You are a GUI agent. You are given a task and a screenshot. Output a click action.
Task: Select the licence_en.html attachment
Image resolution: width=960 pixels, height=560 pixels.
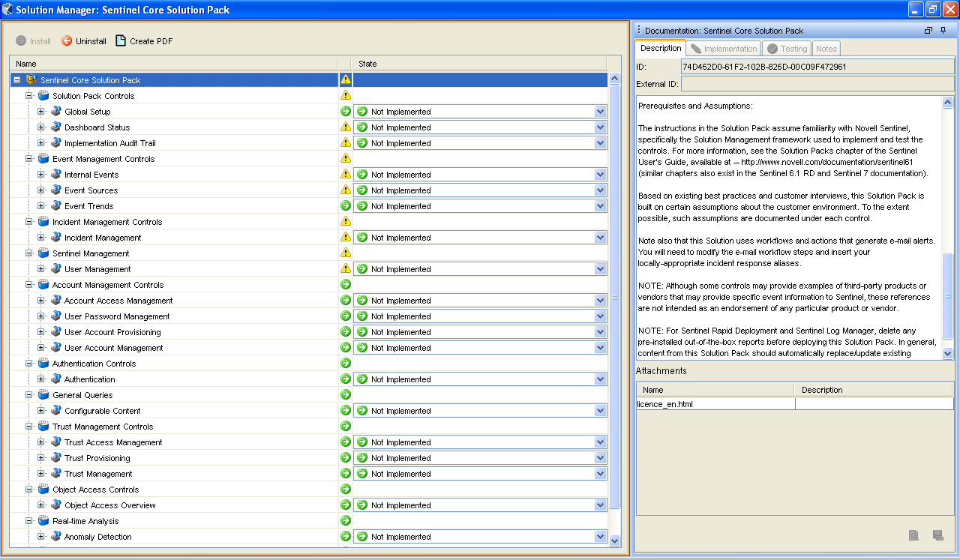[665, 404]
